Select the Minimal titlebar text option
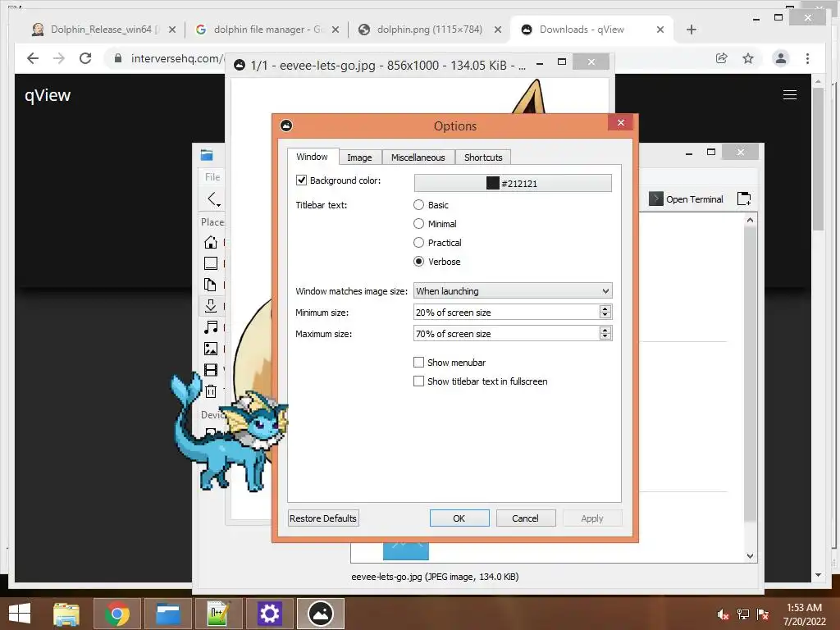 pyautogui.click(x=418, y=224)
